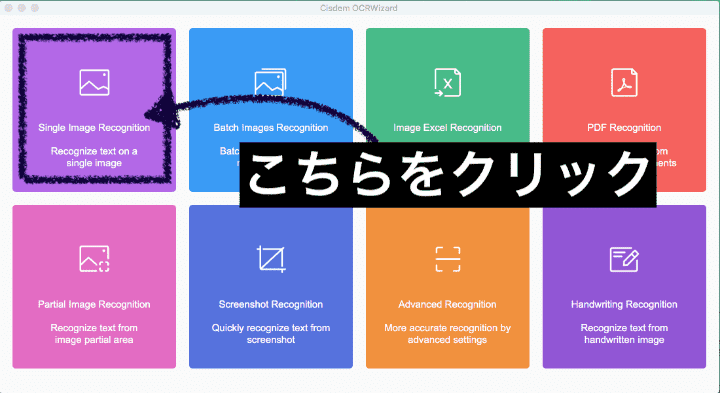Open the Advanced Recognition title label

pos(448,304)
